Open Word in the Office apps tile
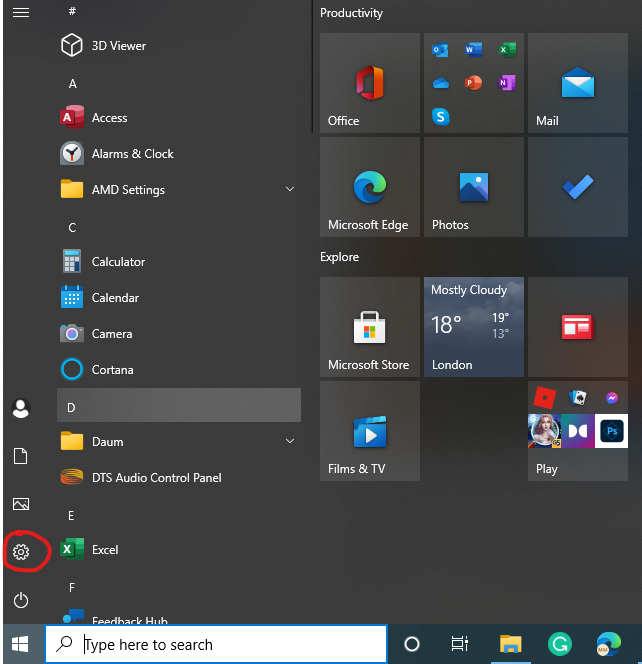The width and height of the screenshot is (642, 664). point(473,50)
